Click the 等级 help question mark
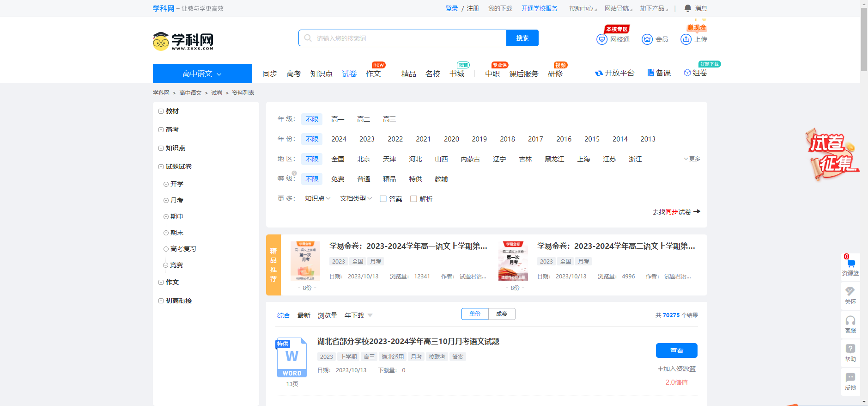Viewport: 868px width, 406px height. coord(294,173)
